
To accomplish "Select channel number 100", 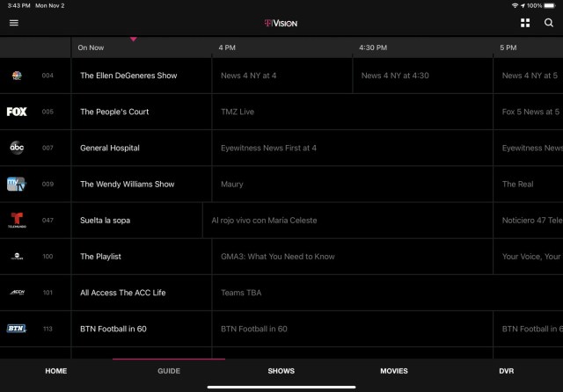I will tap(48, 257).
